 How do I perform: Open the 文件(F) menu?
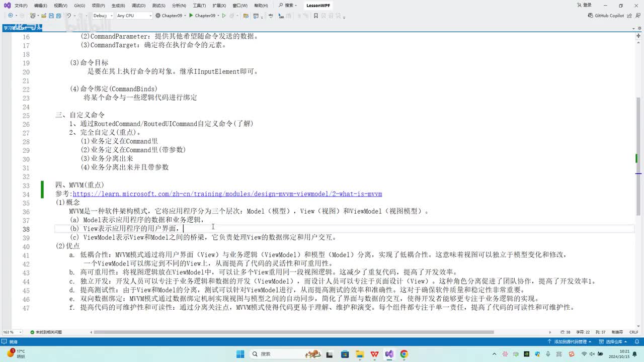tap(21, 6)
